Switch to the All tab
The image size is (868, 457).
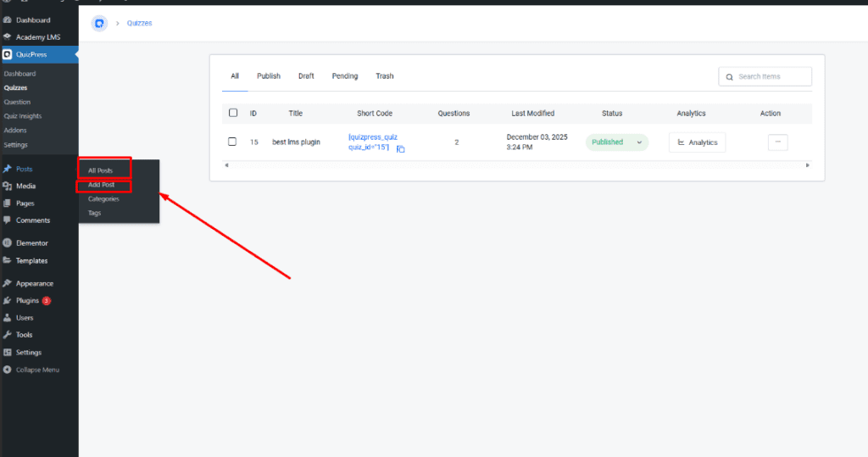[235, 76]
